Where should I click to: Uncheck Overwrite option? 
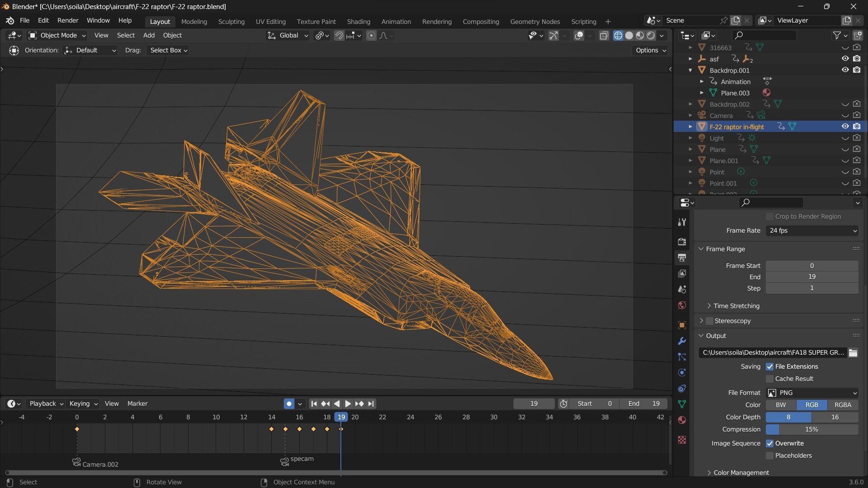(769, 443)
